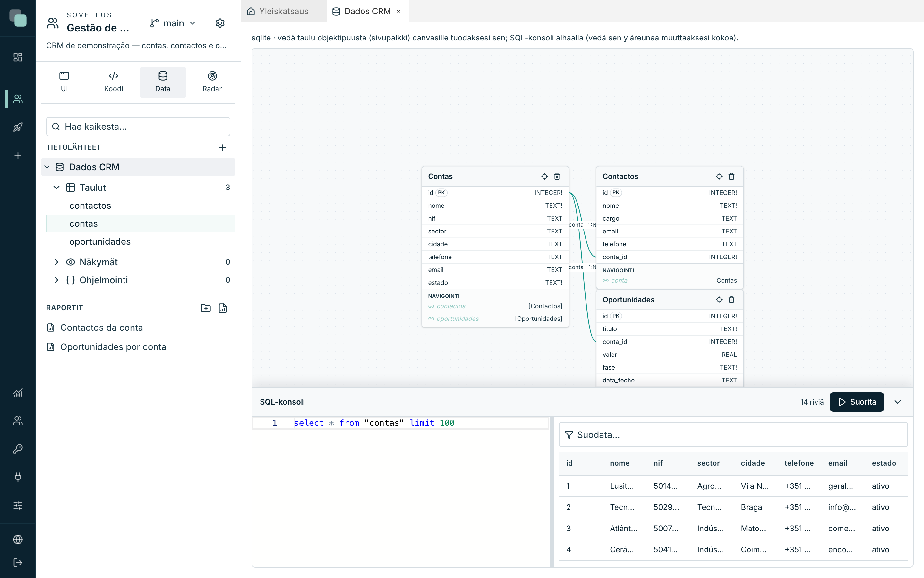Screen dimensions: 924x578
Task: Click the Braga cell in row 2
Action: click(x=751, y=507)
